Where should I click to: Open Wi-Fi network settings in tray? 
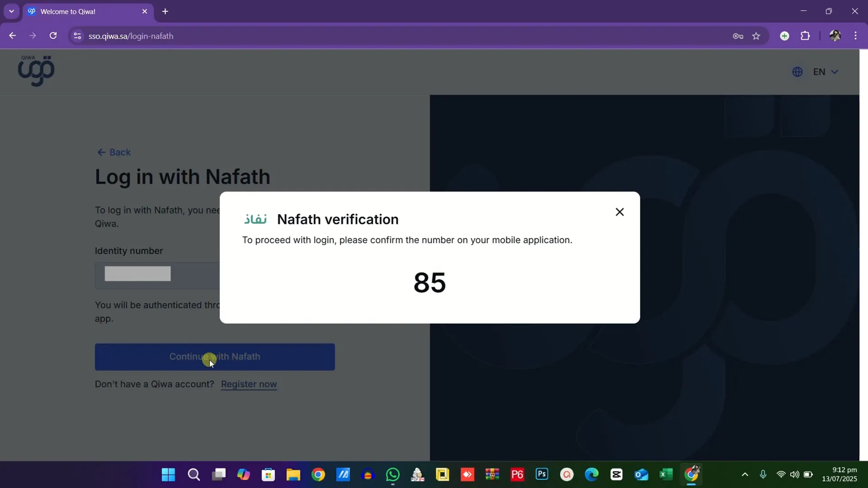(x=781, y=474)
